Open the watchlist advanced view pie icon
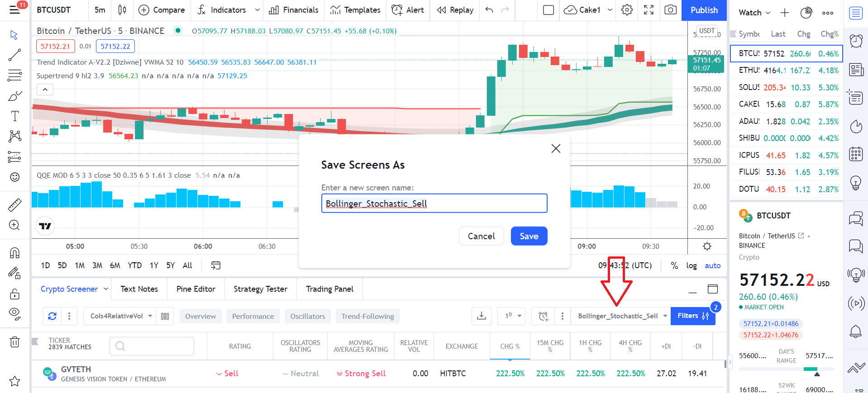 [806, 13]
